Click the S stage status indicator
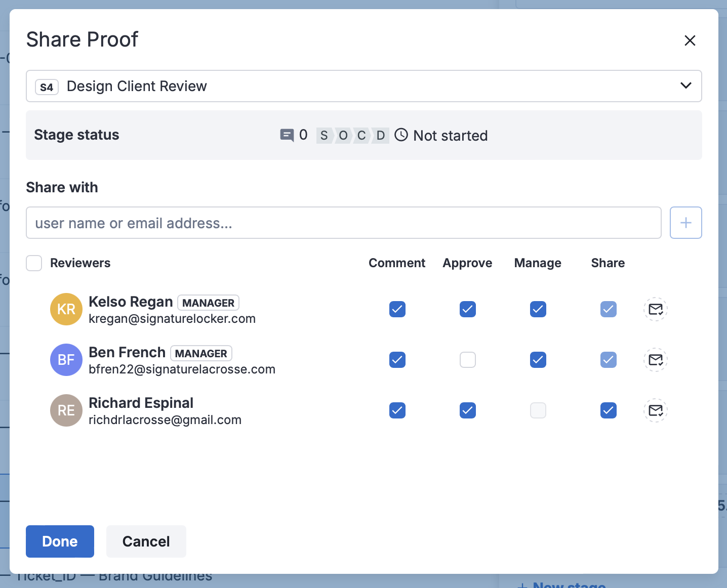The height and width of the screenshot is (588, 727). click(324, 136)
